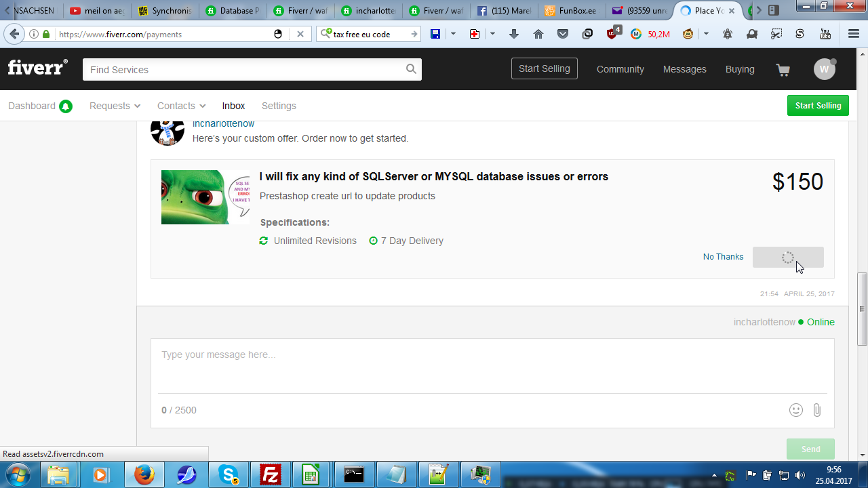Open dropdown arrow next to monkey icon
868x488 pixels.
[706, 34]
